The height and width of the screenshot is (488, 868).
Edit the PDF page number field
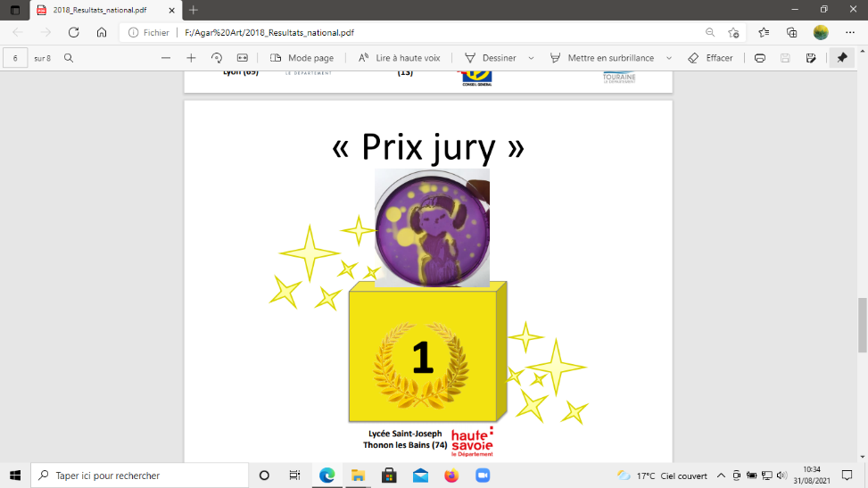pyautogui.click(x=15, y=58)
